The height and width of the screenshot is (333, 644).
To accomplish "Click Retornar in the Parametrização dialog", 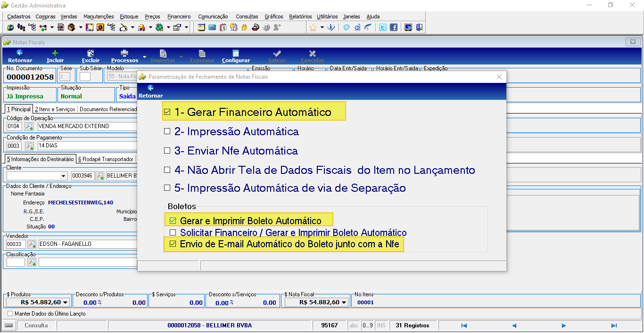I will coord(150,91).
